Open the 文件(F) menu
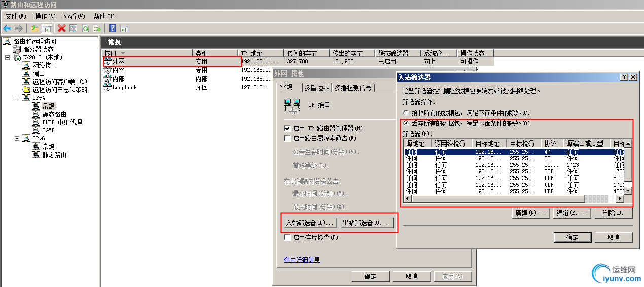 click(15, 16)
